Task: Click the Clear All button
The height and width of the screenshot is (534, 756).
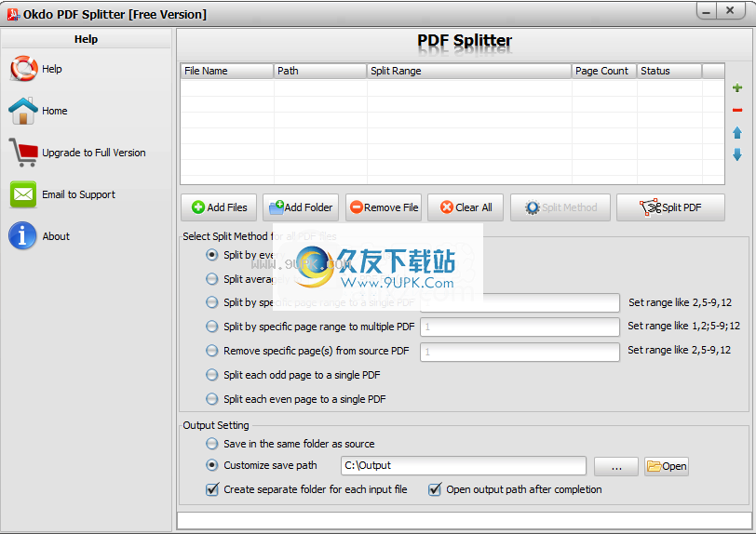Action: pos(466,207)
